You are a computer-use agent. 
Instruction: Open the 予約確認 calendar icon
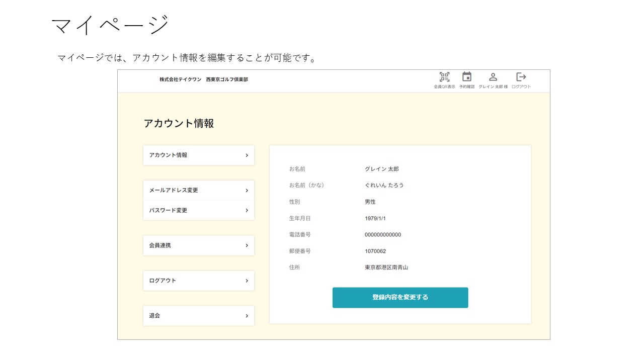[x=467, y=77]
